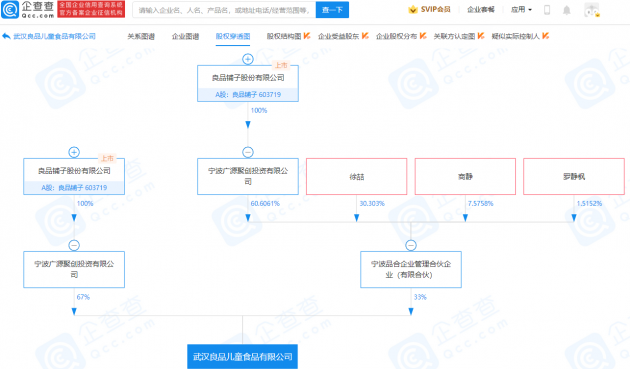The image size is (630, 369).
Task: Click the SVIP crown icon
Action: [x=413, y=10]
